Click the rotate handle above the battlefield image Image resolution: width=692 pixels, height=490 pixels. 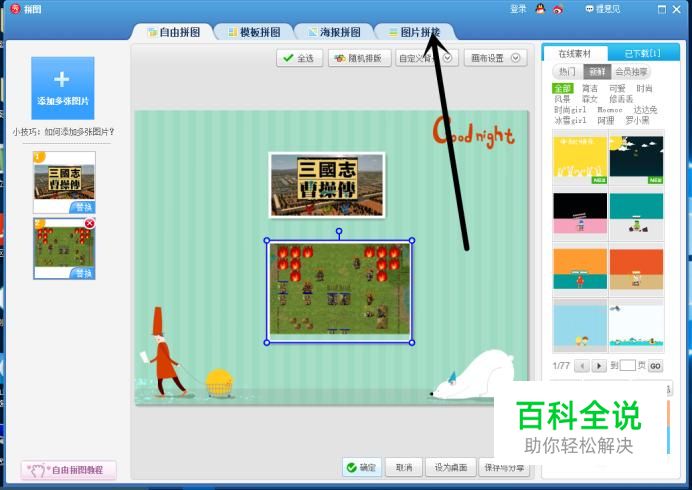coord(339,231)
